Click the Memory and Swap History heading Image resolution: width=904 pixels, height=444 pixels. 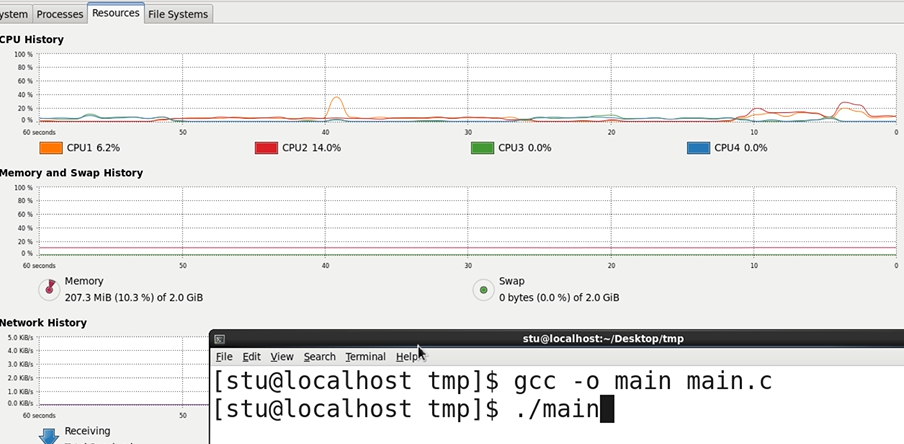point(71,173)
